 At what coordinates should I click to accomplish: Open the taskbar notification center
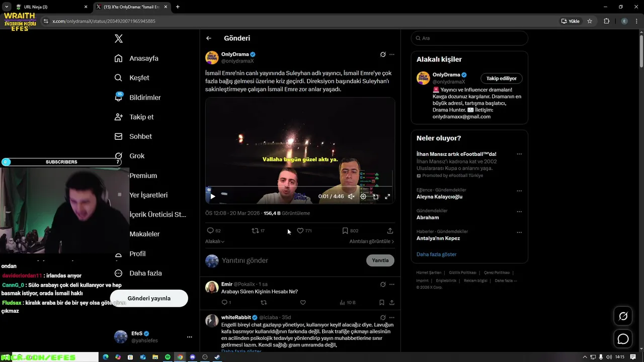click(633, 357)
